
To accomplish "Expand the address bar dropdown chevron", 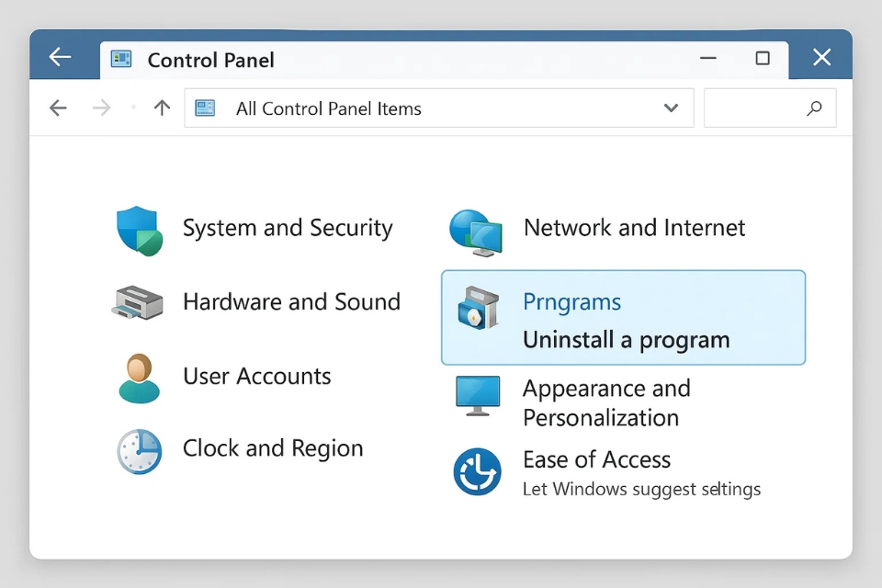I will [672, 108].
